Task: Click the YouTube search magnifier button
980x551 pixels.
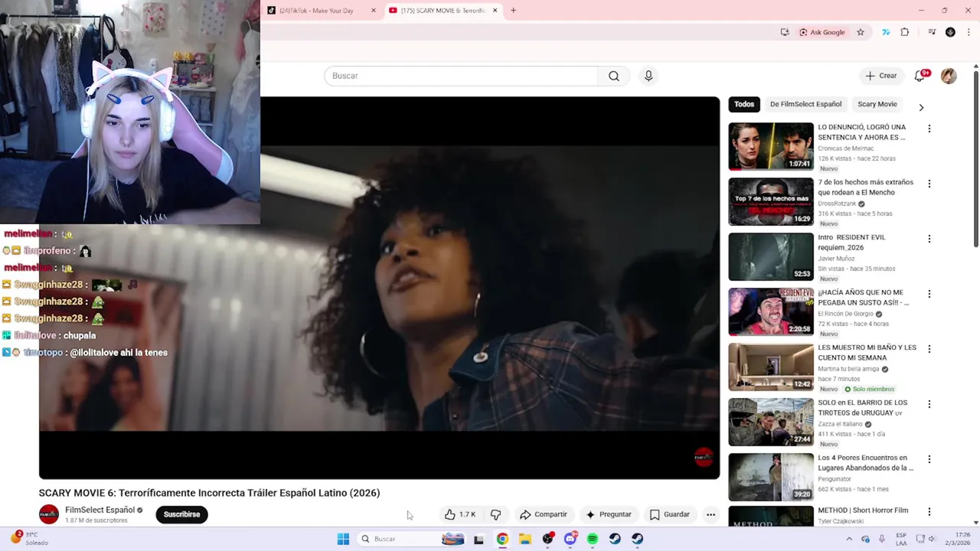Action: tap(613, 76)
